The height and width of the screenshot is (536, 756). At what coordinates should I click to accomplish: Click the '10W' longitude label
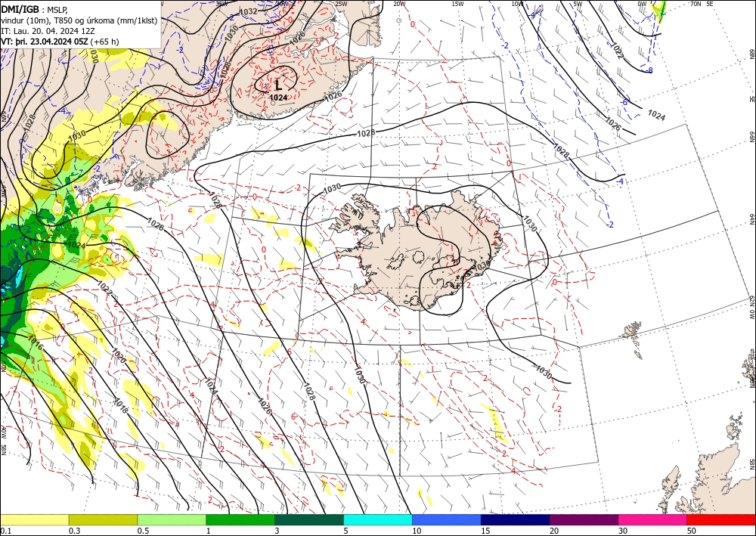[517, 4]
